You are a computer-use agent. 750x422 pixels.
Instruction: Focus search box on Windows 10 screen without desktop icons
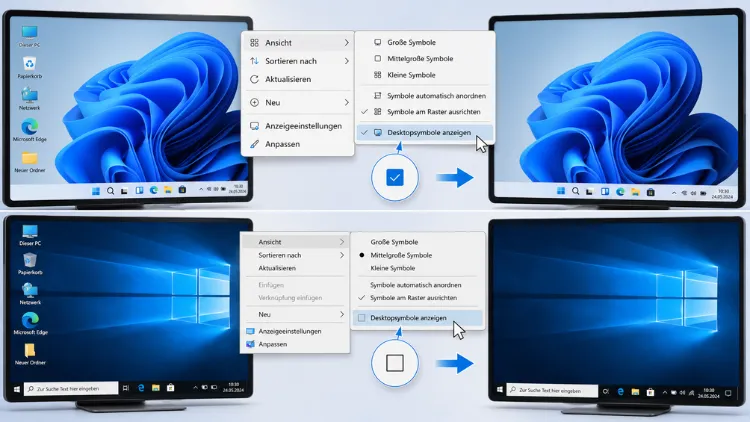[552, 390]
